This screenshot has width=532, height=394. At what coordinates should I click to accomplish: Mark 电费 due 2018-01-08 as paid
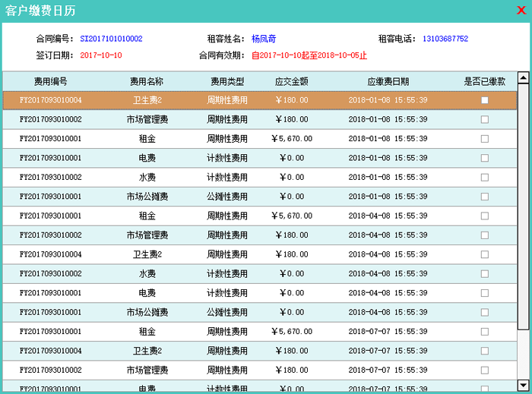[484, 158]
